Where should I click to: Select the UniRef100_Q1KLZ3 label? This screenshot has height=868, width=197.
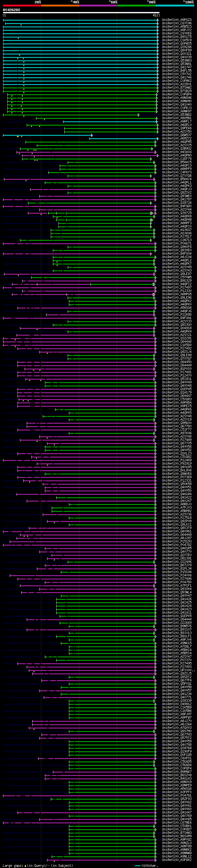click(x=176, y=453)
